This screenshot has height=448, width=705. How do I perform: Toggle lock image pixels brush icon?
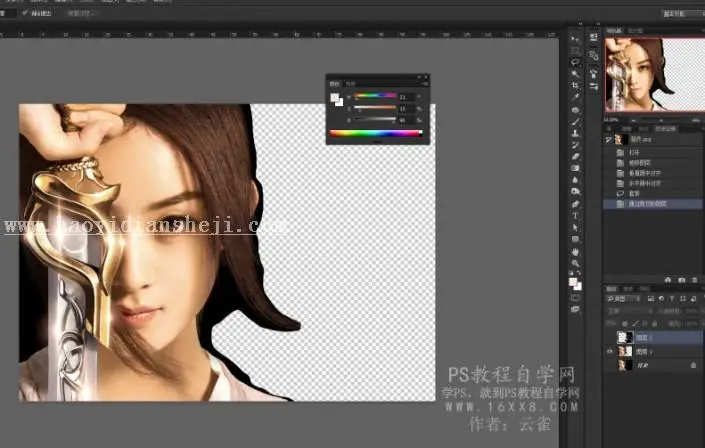[635, 323]
